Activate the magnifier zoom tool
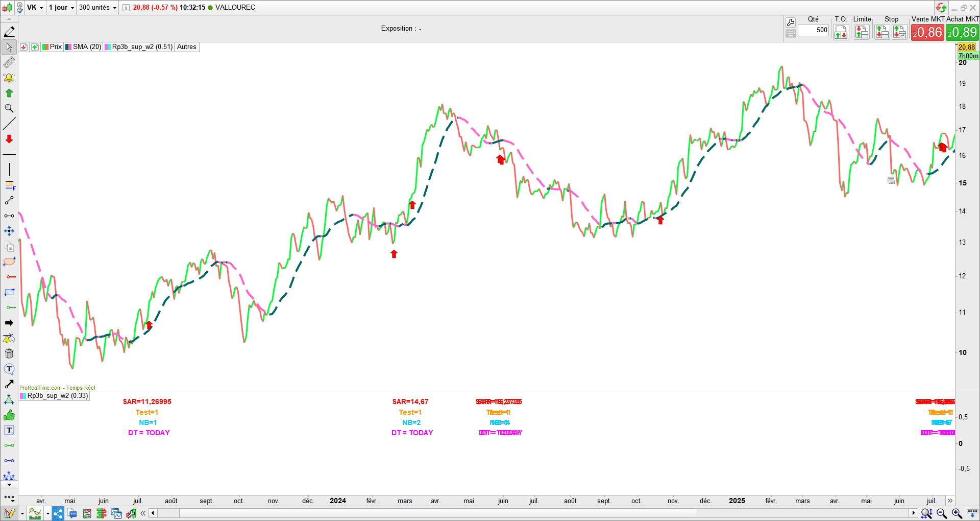The height and width of the screenshot is (521, 980). coord(9,108)
